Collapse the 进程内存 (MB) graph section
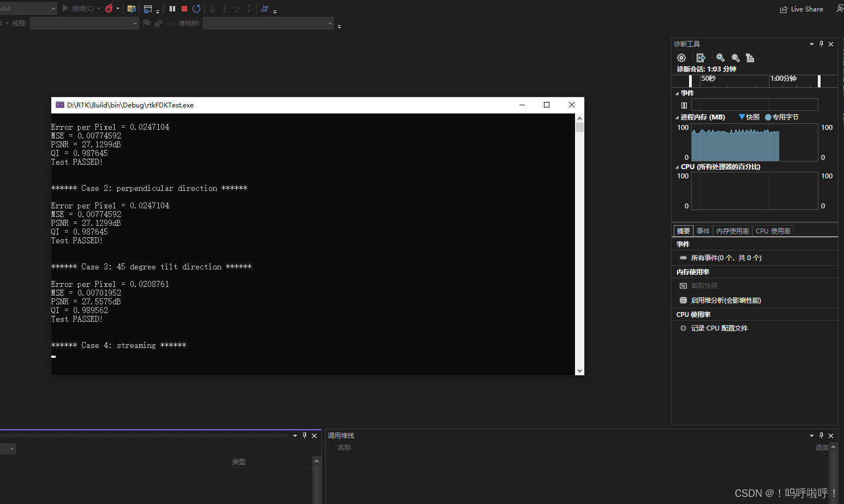Viewport: 844px width, 504px height. coord(677,117)
